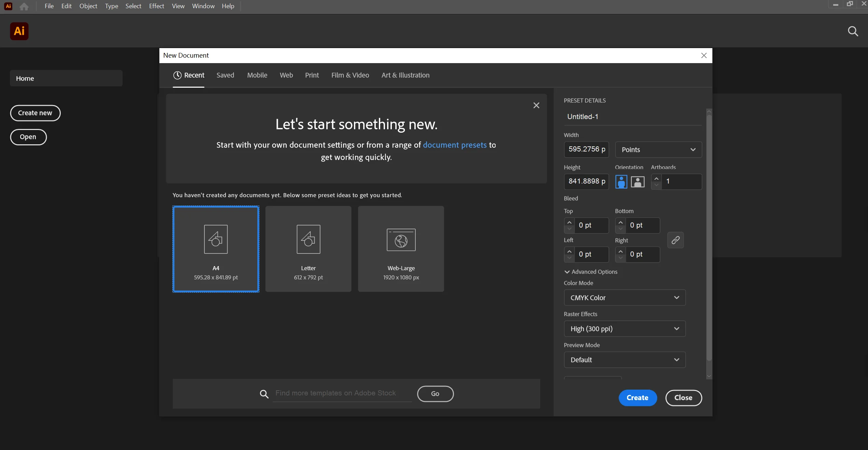The image size is (868, 450).
Task: Select landscape orientation icon
Action: click(637, 182)
